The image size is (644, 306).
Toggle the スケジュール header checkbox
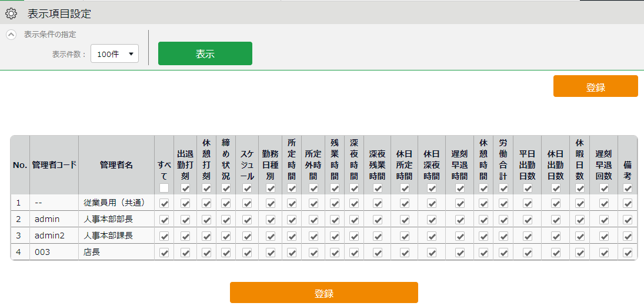247,188
